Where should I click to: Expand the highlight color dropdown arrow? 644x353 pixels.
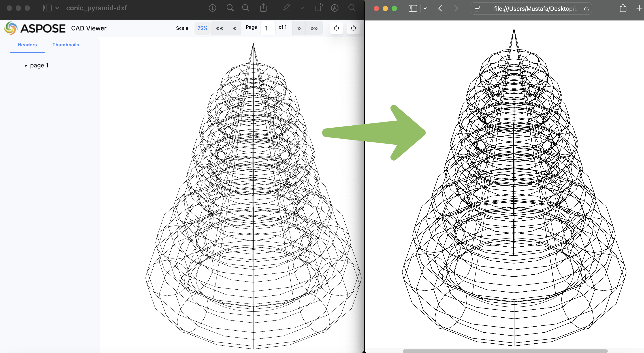[x=302, y=8]
